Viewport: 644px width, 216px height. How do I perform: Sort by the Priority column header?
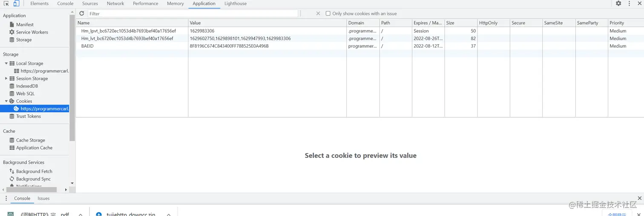(x=626, y=23)
